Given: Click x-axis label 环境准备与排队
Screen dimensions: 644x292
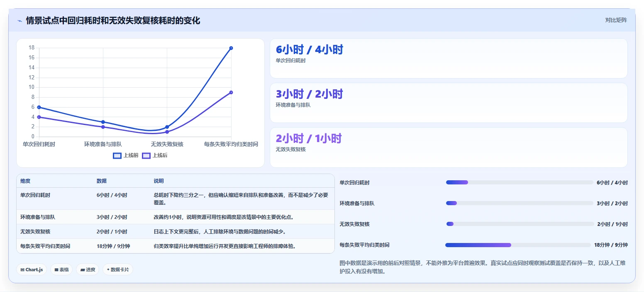Looking at the screenshot, I should (x=103, y=144).
